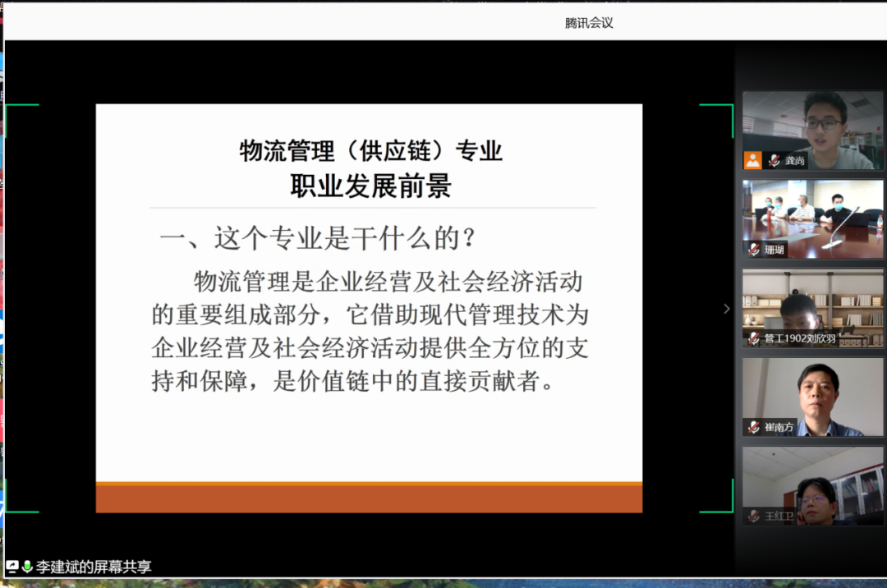This screenshot has width=887, height=588.
Task: Click the muted mic icon beside 珊瑚
Action: [x=754, y=250]
